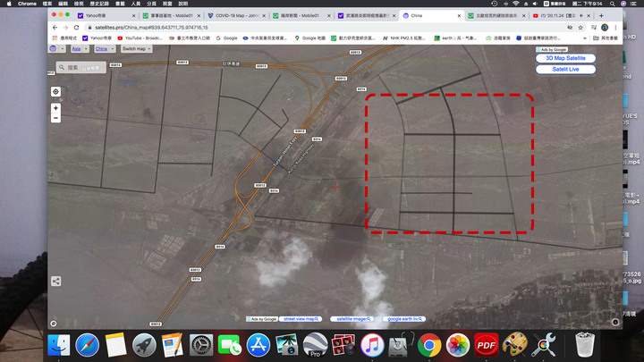Click the China link in map toolbar
Image resolution: width=644 pixels, height=362 pixels.
pyautogui.click(x=101, y=49)
